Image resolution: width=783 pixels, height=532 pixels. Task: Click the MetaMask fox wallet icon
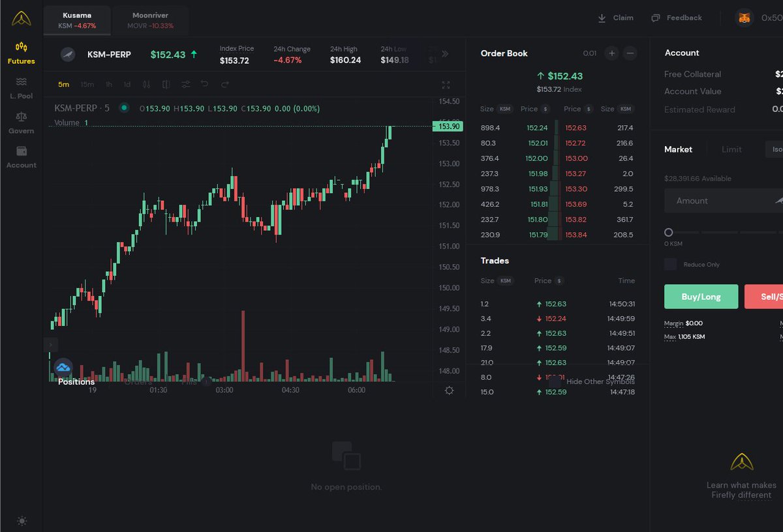(x=745, y=18)
